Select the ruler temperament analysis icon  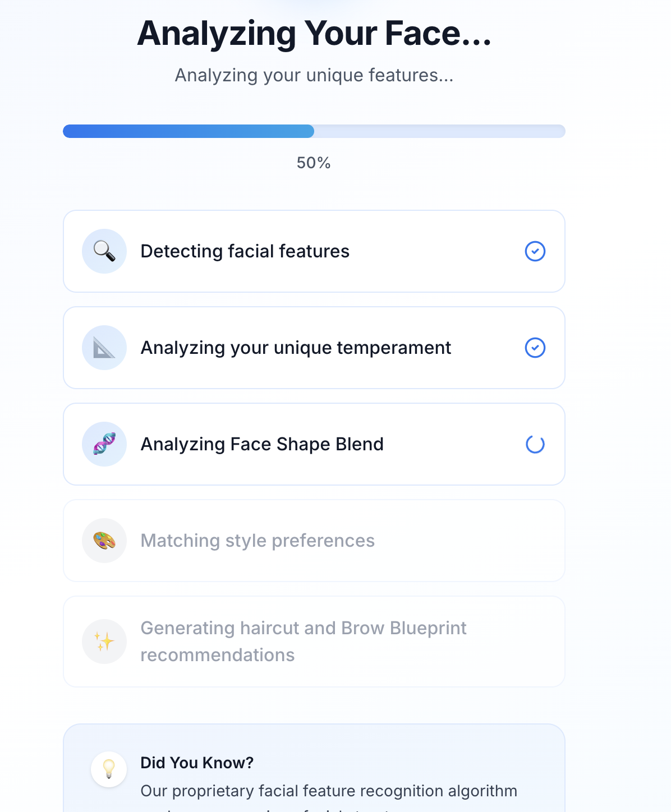click(x=104, y=348)
